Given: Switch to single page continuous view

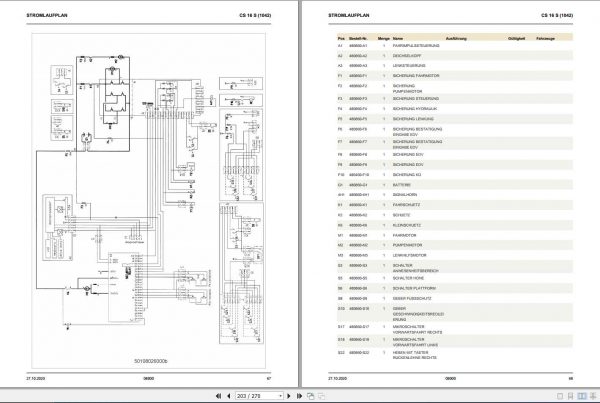Looking at the screenshot, I should (x=571, y=396).
